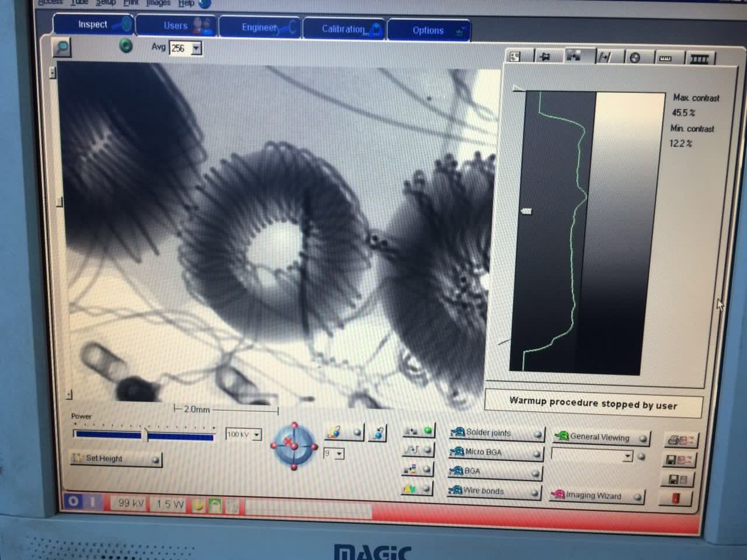
Task: Toggle the orbit button next to joystick
Action: (x=344, y=432)
